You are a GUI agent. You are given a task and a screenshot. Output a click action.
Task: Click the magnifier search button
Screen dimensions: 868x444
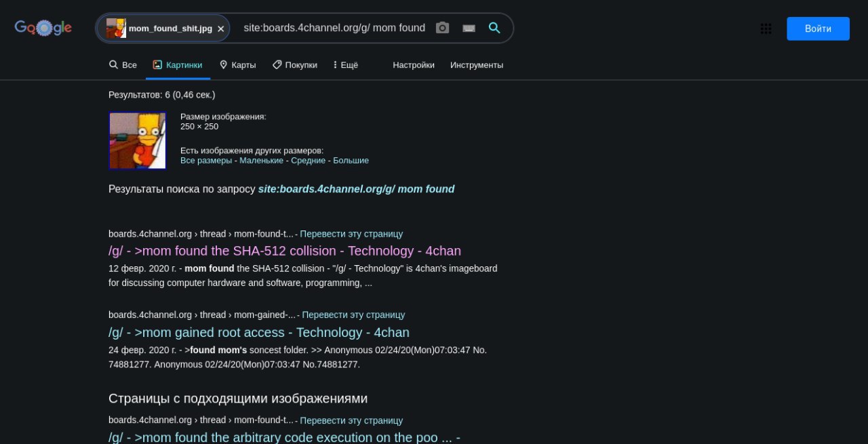(x=494, y=28)
